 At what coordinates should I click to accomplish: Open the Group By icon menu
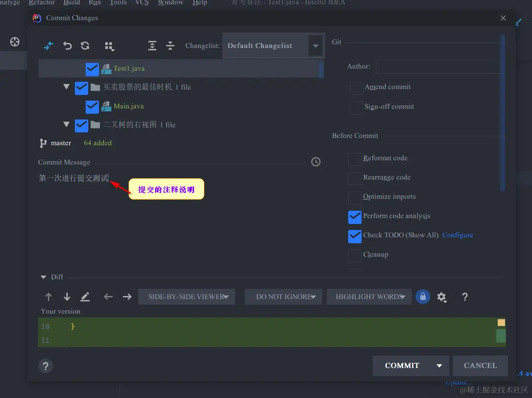click(110, 46)
